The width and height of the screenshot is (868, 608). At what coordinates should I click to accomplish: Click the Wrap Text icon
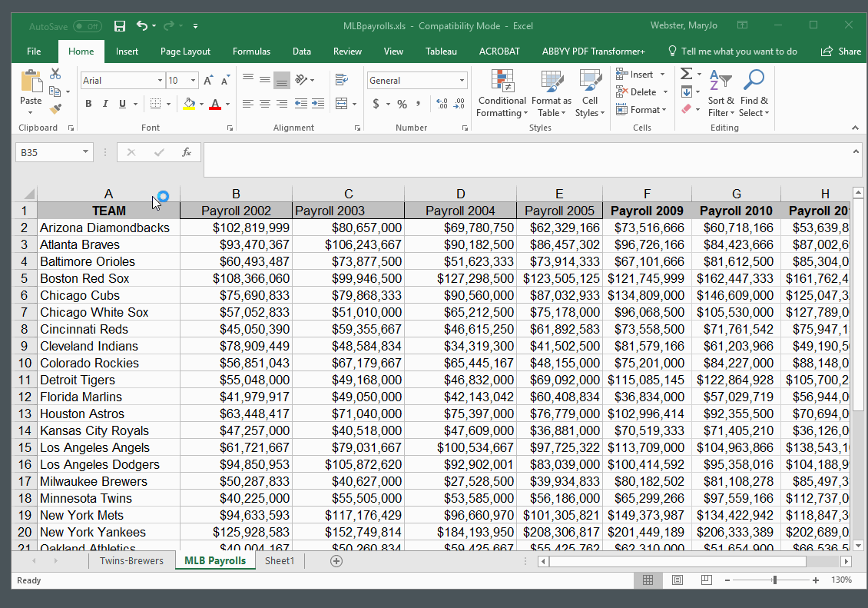click(x=342, y=80)
